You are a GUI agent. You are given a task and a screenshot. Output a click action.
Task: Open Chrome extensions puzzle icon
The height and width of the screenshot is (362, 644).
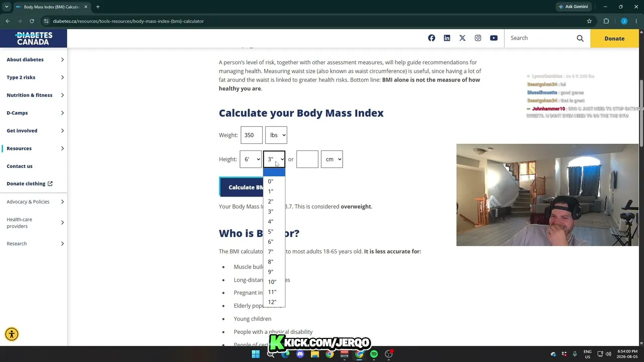(x=606, y=21)
